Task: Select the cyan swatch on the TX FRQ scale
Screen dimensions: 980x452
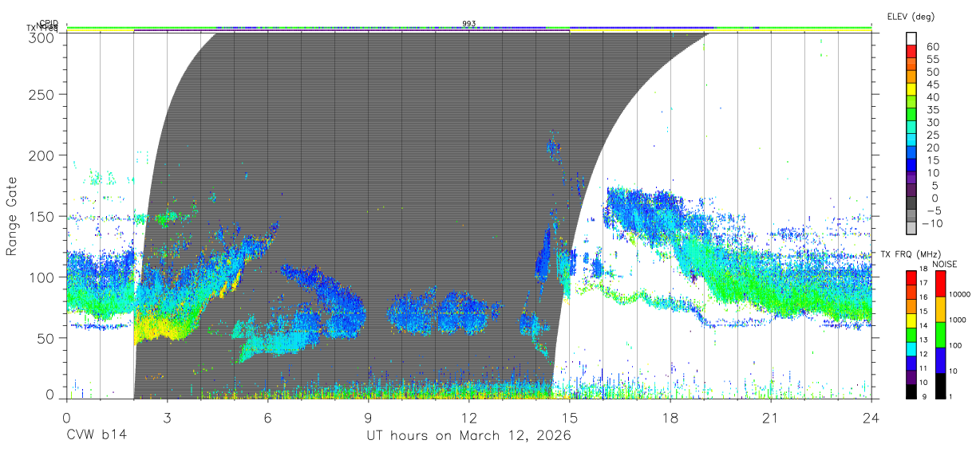Action: tap(911, 348)
